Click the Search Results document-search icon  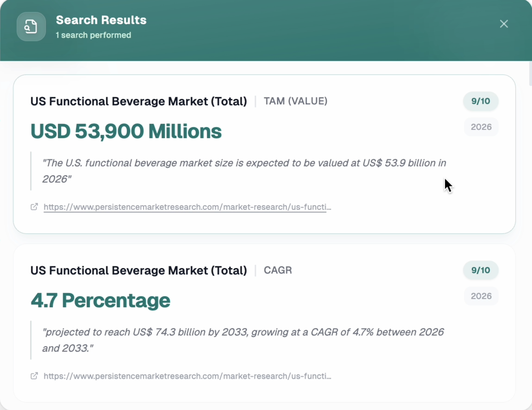(x=31, y=26)
